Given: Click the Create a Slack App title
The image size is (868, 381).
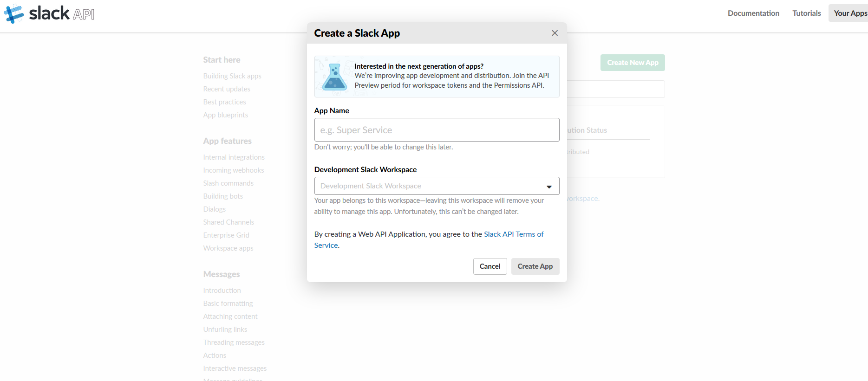Looking at the screenshot, I should pyautogui.click(x=357, y=33).
